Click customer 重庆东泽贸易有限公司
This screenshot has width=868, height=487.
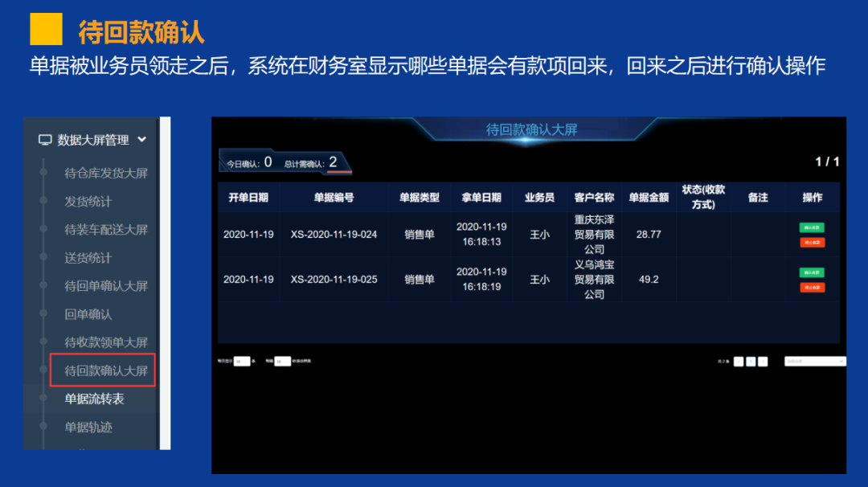(594, 235)
